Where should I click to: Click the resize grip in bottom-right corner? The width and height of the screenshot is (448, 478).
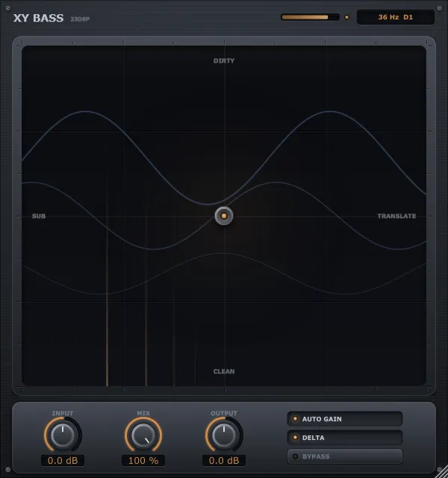click(x=441, y=471)
